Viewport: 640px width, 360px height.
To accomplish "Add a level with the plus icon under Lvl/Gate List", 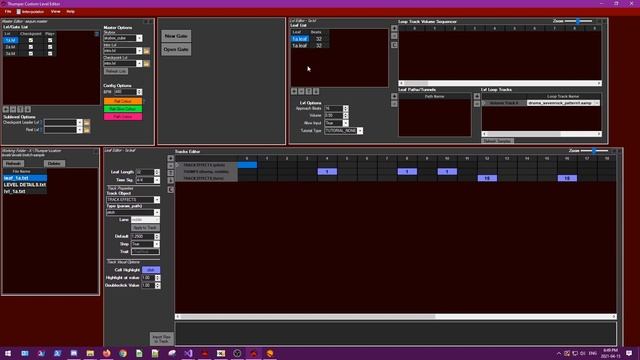I will click(6, 109).
